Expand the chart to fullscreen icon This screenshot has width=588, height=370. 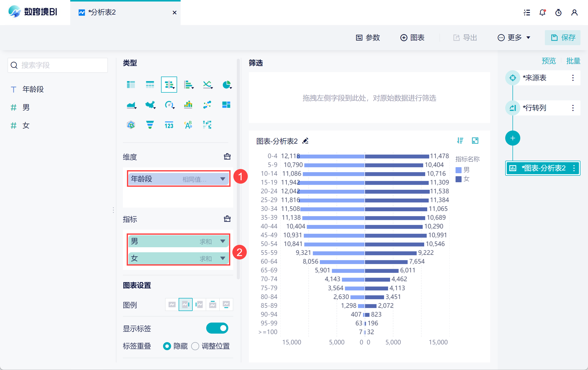click(475, 141)
